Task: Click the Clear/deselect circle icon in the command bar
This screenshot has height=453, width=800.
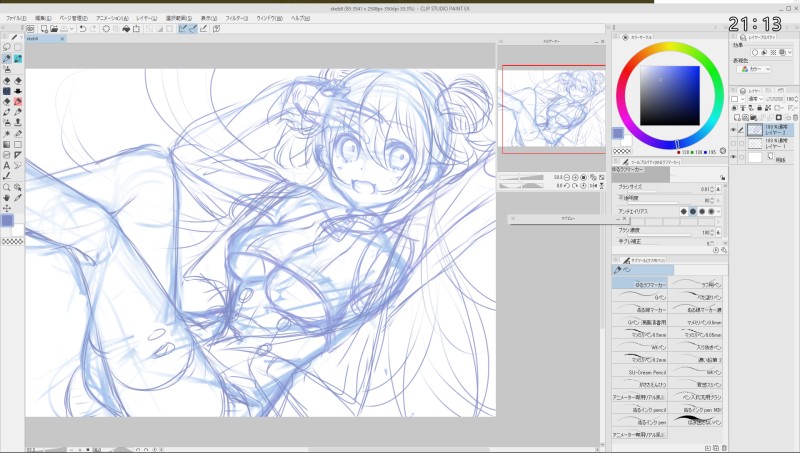Action: point(106,29)
